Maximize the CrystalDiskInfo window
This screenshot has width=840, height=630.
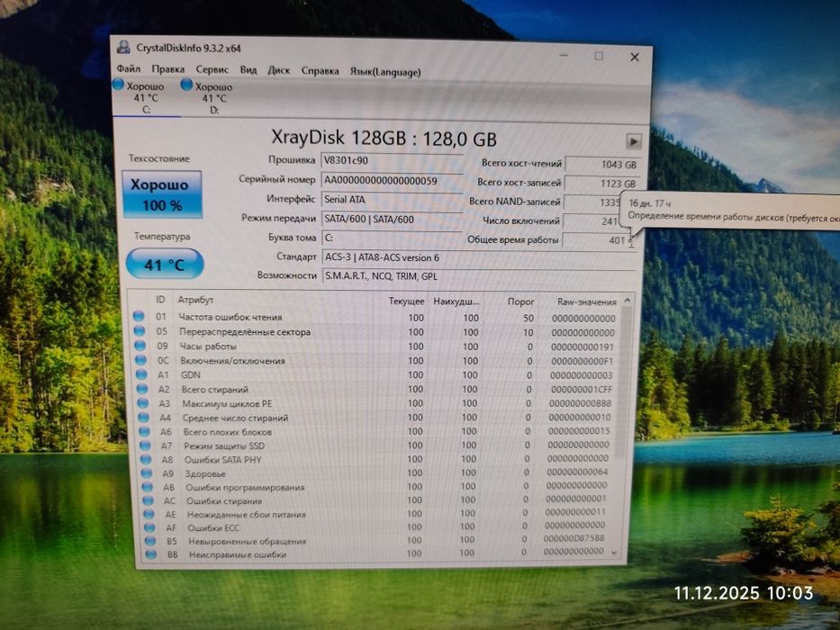599,56
